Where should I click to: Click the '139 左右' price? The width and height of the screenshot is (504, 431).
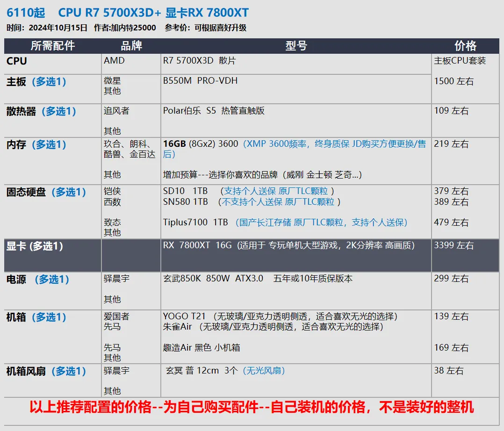pyautogui.click(x=451, y=316)
